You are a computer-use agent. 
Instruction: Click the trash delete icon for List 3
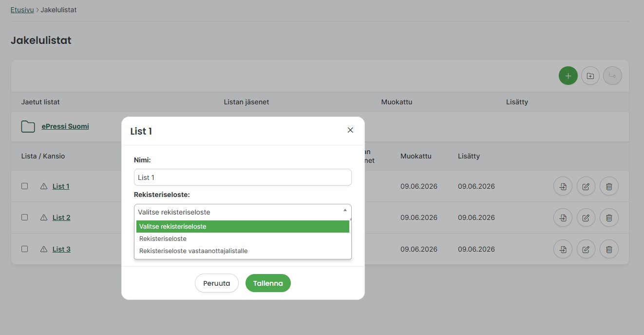(x=609, y=249)
